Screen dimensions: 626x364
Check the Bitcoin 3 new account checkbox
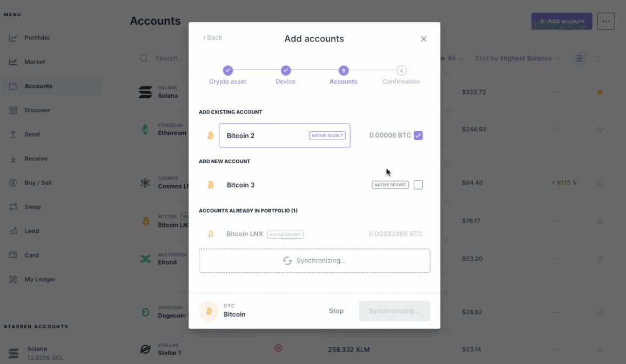click(418, 185)
